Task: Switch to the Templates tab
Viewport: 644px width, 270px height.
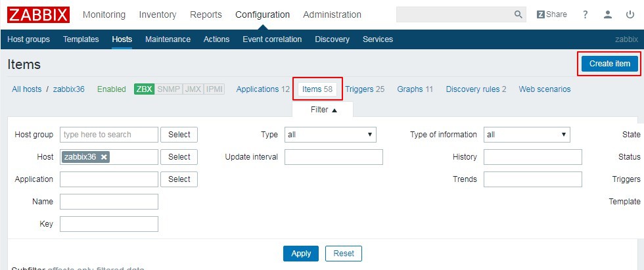Action: pyautogui.click(x=81, y=39)
